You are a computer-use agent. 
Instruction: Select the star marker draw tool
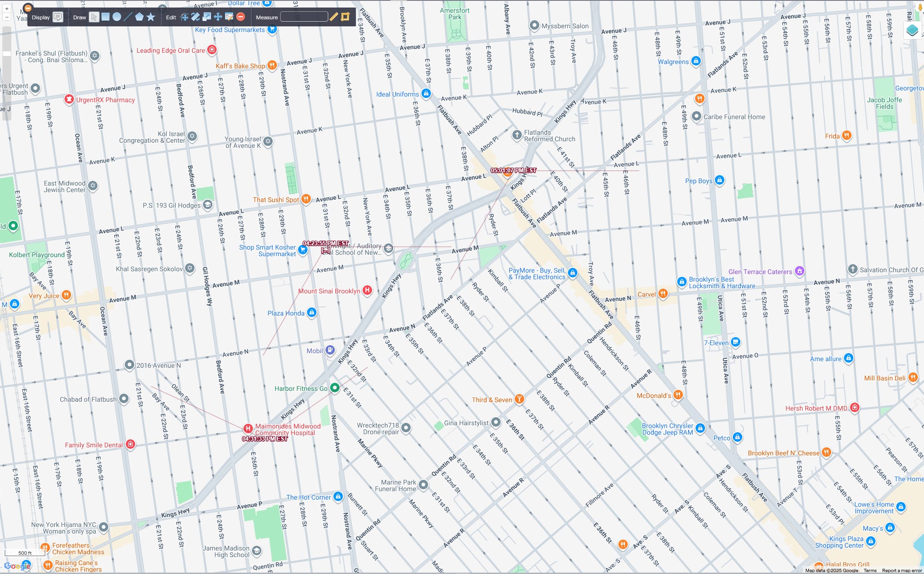pos(151,17)
